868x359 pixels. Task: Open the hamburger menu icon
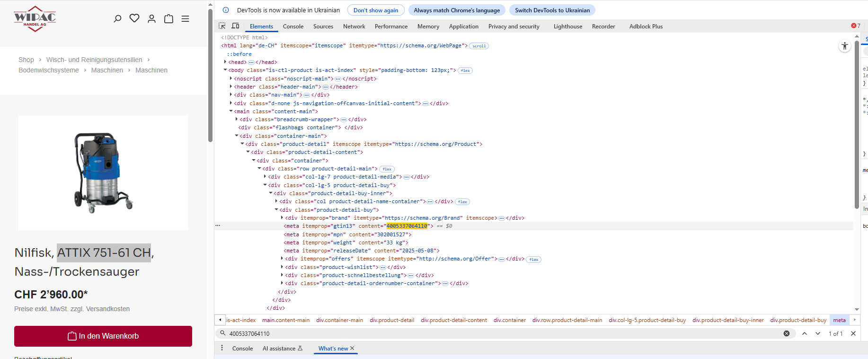[x=186, y=18]
